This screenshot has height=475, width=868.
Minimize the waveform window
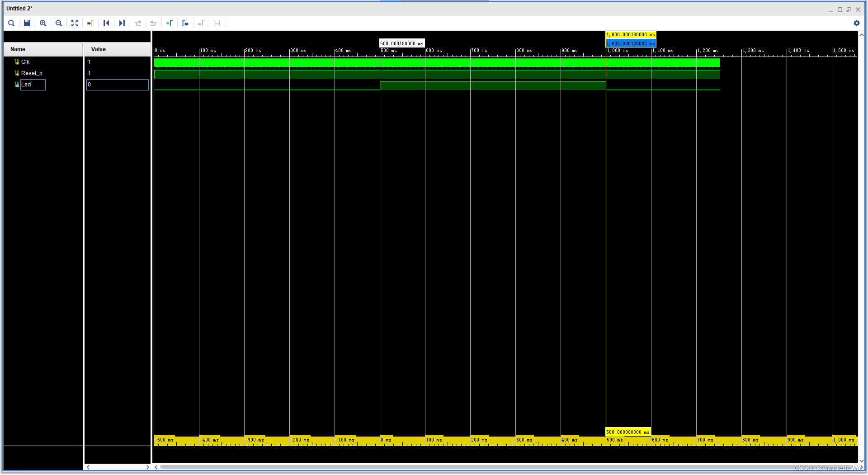(x=831, y=9)
